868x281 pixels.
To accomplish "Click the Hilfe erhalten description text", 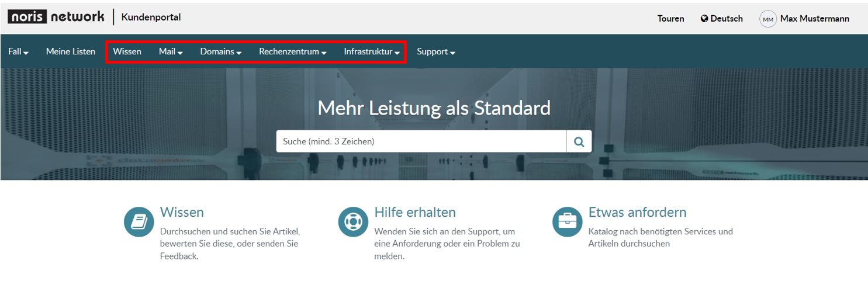I will click(x=447, y=244).
